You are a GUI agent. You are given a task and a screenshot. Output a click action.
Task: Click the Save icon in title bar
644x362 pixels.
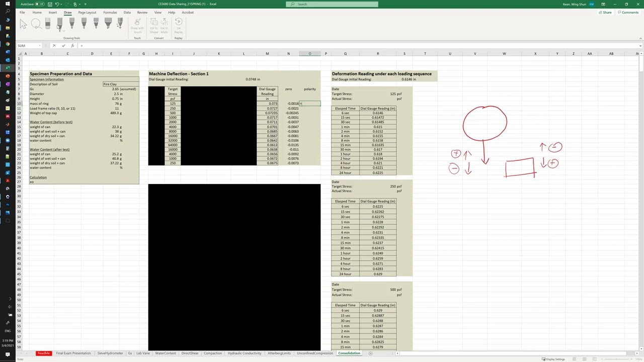[50, 4]
